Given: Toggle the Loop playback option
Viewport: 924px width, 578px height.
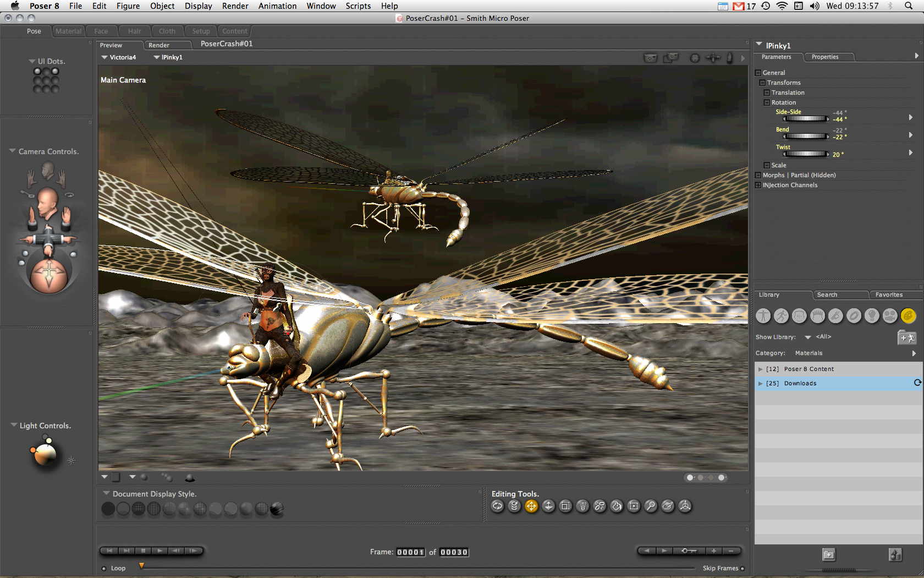Looking at the screenshot, I should (104, 569).
